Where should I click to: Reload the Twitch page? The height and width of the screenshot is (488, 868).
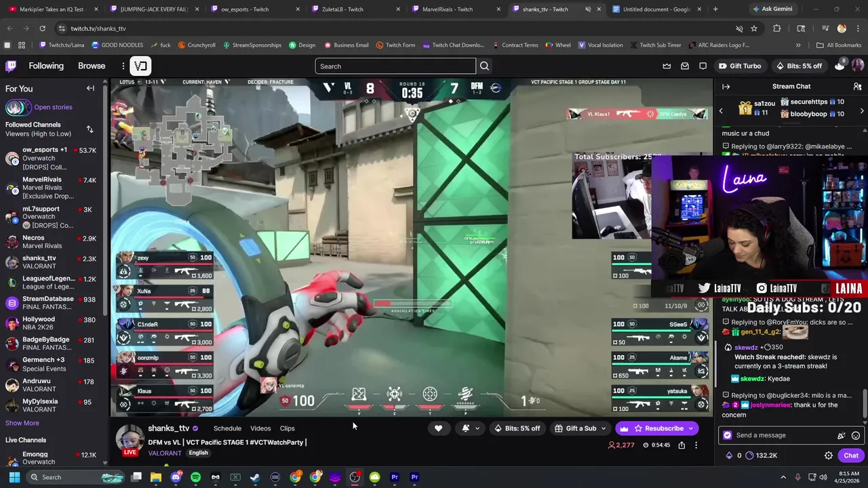pos(42,28)
